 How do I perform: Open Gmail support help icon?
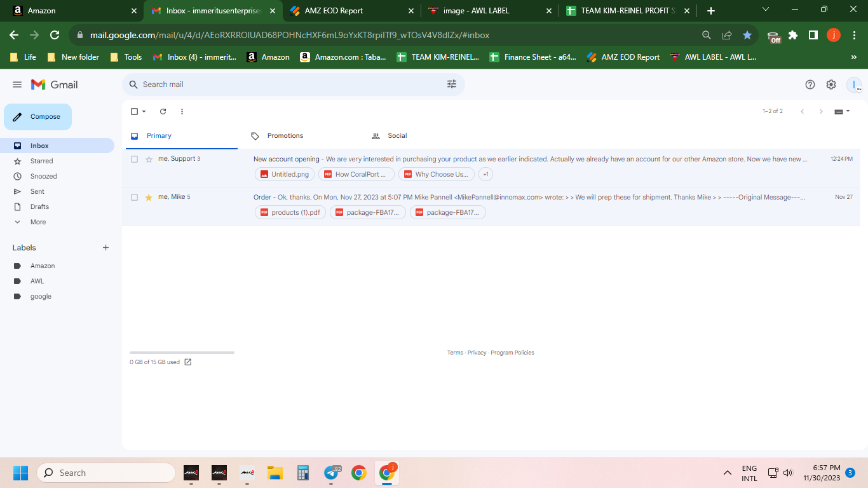click(810, 85)
